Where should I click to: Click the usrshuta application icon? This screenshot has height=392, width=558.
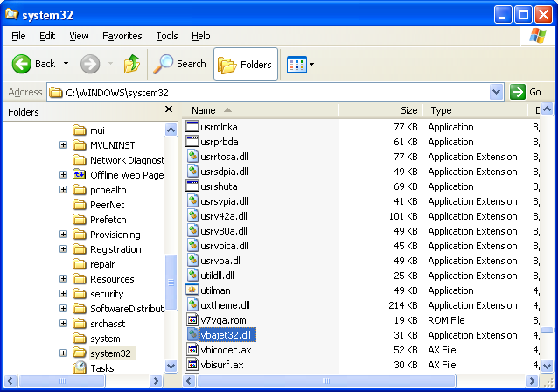(192, 186)
